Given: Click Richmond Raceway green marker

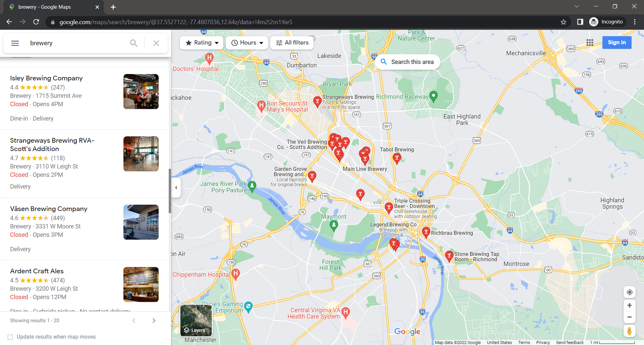Looking at the screenshot, I should (433, 96).
